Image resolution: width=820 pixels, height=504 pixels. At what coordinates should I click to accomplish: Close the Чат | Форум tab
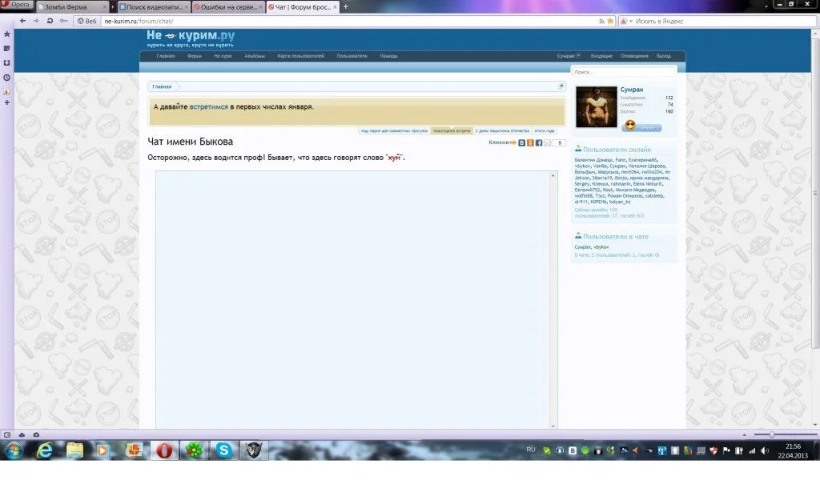pyautogui.click(x=335, y=6)
